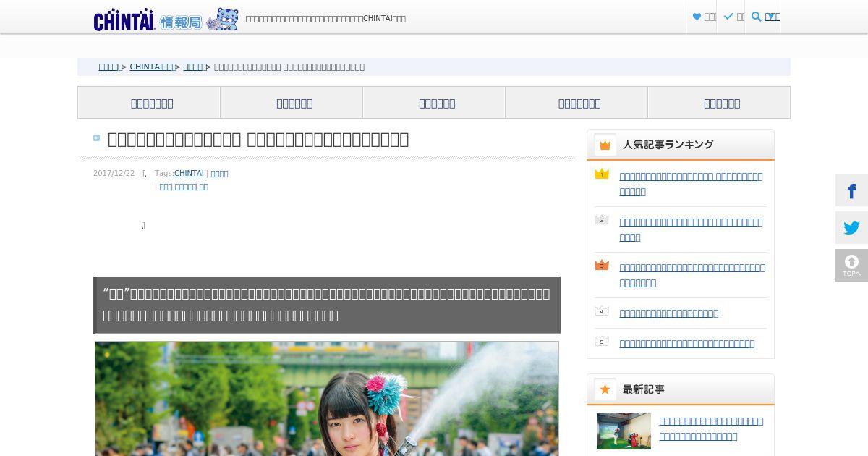Open the number 1 ranked article link
Image resolution: width=868 pixels, height=456 pixels.
pyautogui.click(x=691, y=184)
